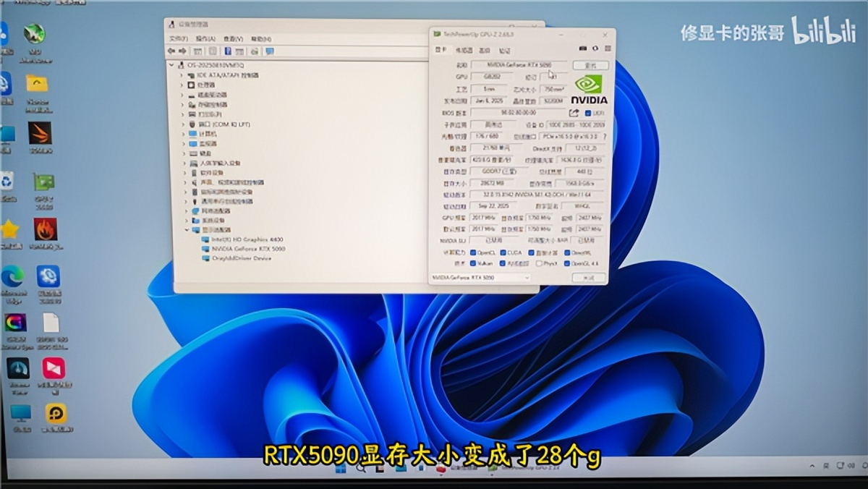The width and height of the screenshot is (868, 489).
Task: Expand the disk drives node
Action: 182,95
